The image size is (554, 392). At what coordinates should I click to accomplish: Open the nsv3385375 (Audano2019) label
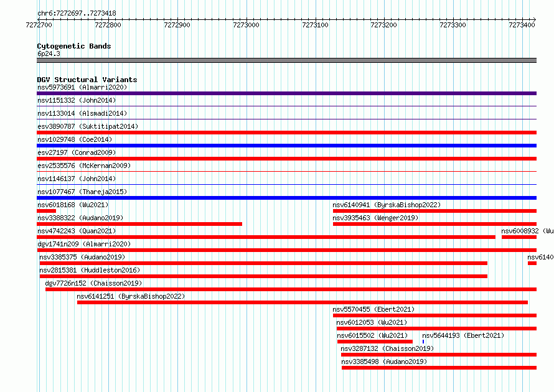click(82, 257)
